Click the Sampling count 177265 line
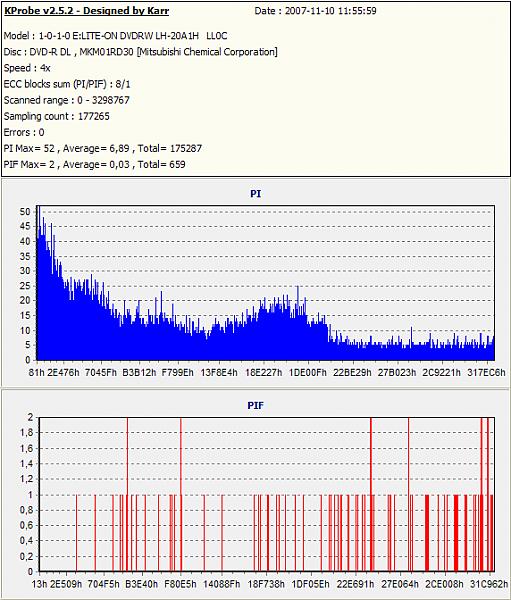The width and height of the screenshot is (511, 600). coord(56,116)
